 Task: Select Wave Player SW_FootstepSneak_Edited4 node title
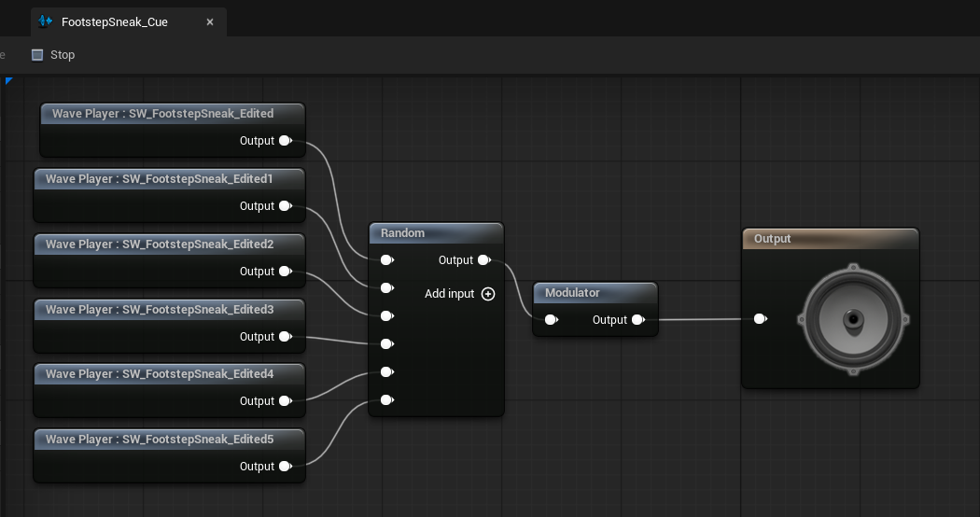pyautogui.click(x=169, y=374)
